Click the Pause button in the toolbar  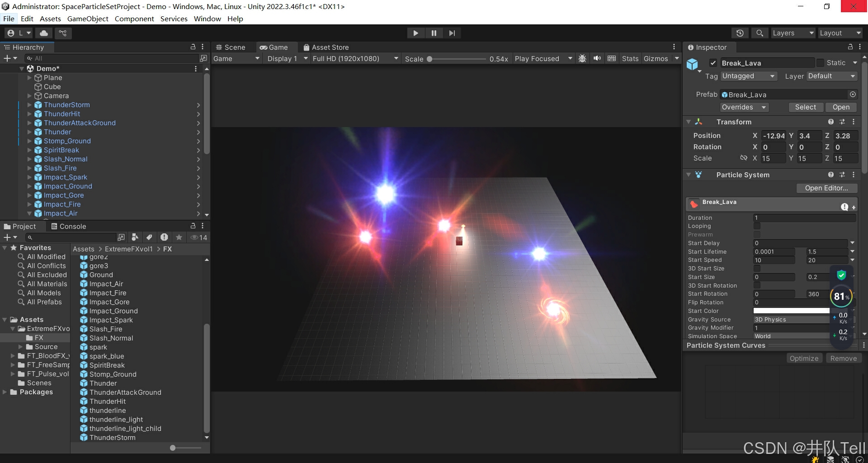pyautogui.click(x=434, y=33)
